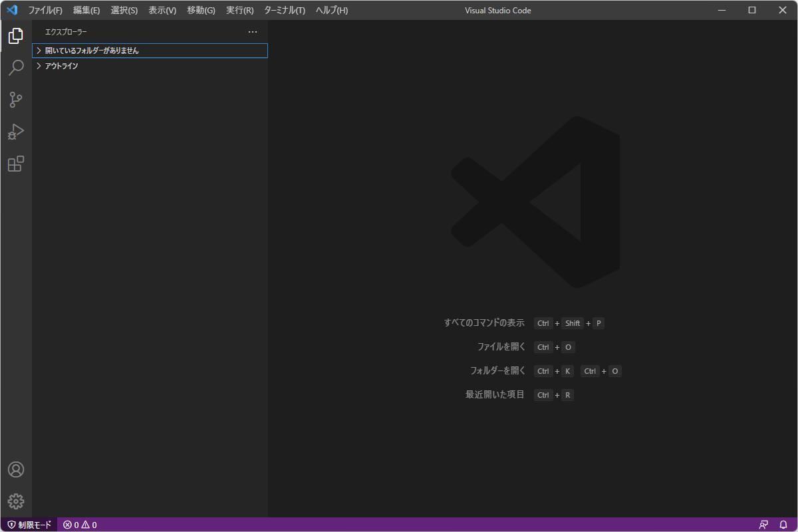Screen dimensions: 798x532
Task: Click the すべてのコマンドの表示 text
Action: click(x=484, y=323)
